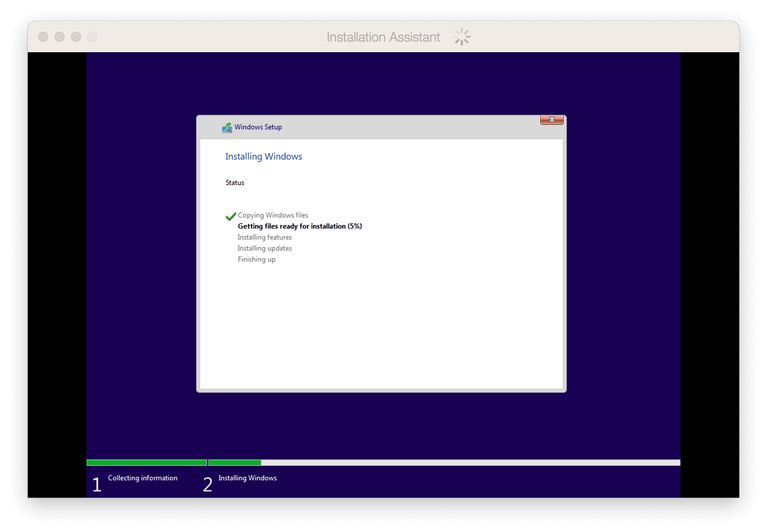Click the Installing features status line
767x532 pixels.
264,237
